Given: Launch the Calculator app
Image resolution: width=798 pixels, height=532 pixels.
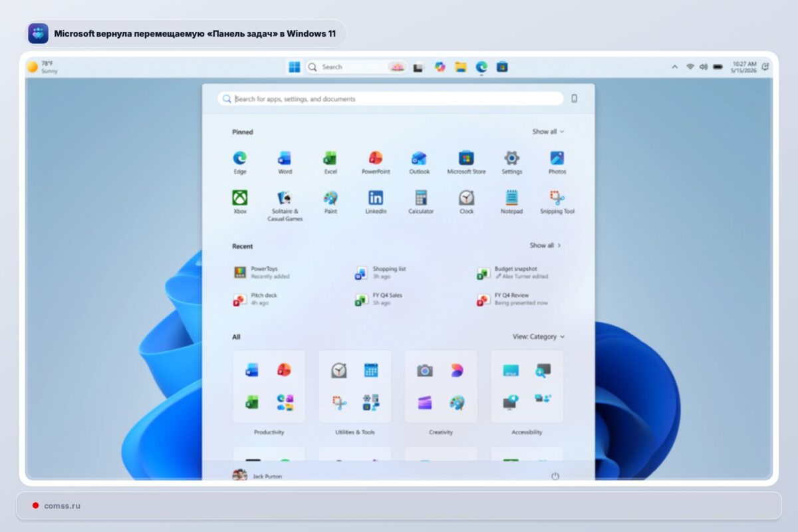Looking at the screenshot, I should point(421,202).
